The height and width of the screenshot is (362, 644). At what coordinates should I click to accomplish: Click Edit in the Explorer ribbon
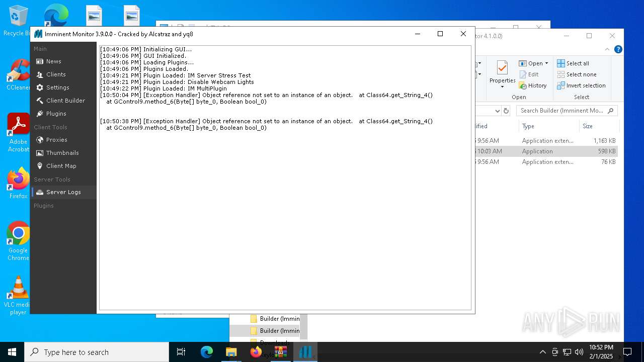[x=529, y=74]
